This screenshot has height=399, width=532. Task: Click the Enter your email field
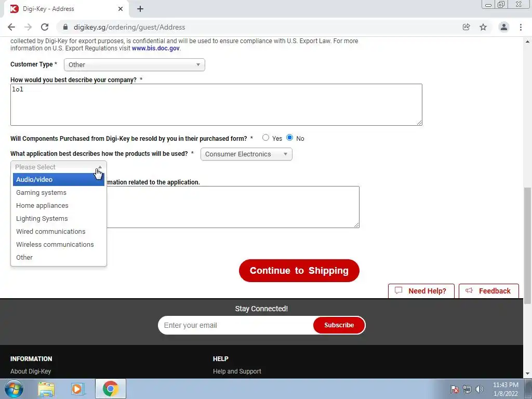click(x=236, y=325)
